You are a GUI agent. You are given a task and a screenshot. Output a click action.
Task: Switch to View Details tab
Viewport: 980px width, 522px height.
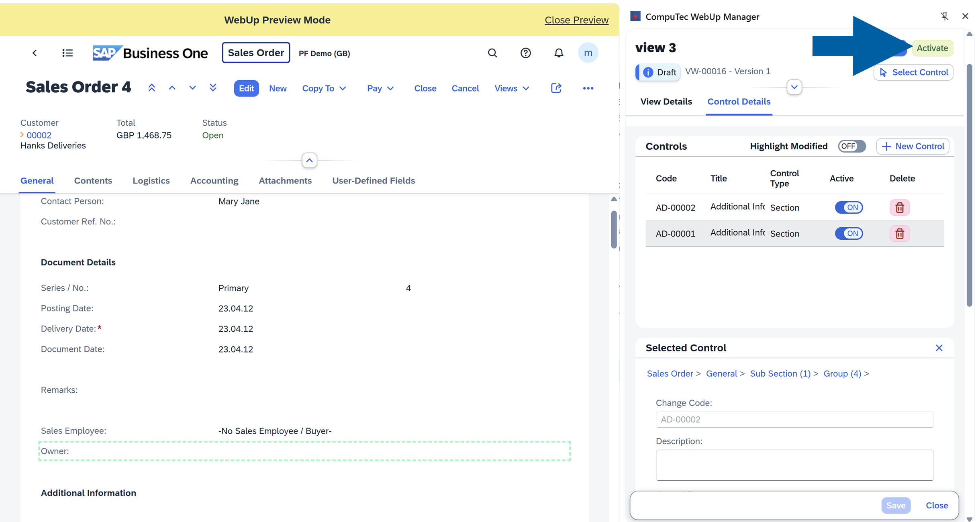(666, 102)
